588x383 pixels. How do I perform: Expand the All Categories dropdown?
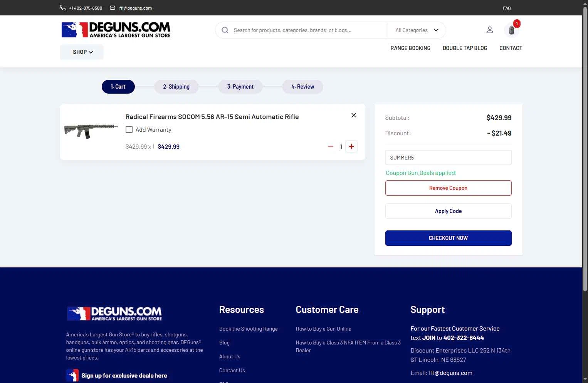(417, 30)
